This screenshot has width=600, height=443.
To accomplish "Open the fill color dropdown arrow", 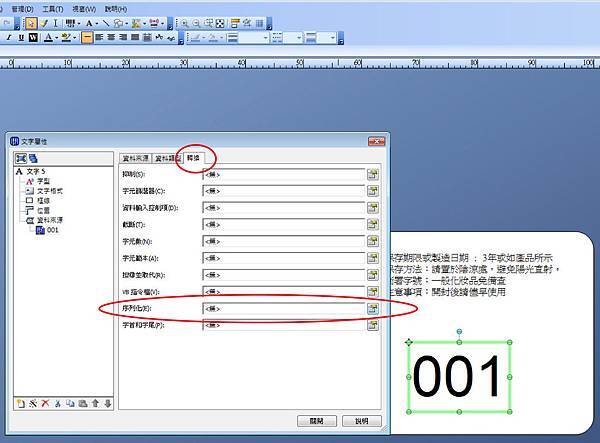I will (x=75, y=37).
